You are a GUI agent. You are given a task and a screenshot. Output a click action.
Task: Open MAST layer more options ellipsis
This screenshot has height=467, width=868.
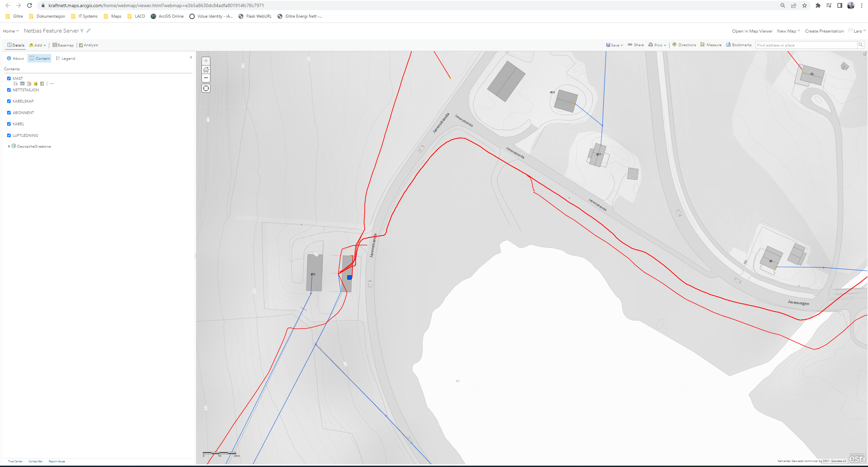pos(52,83)
